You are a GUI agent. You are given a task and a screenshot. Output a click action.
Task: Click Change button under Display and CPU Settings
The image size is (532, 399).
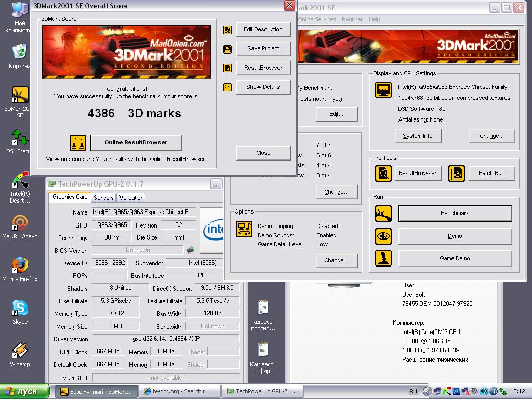click(x=491, y=136)
